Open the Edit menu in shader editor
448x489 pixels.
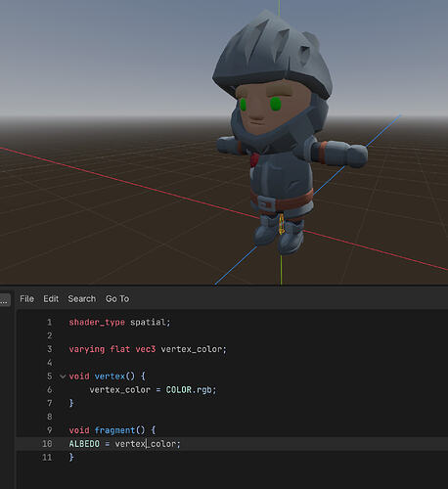tap(51, 298)
